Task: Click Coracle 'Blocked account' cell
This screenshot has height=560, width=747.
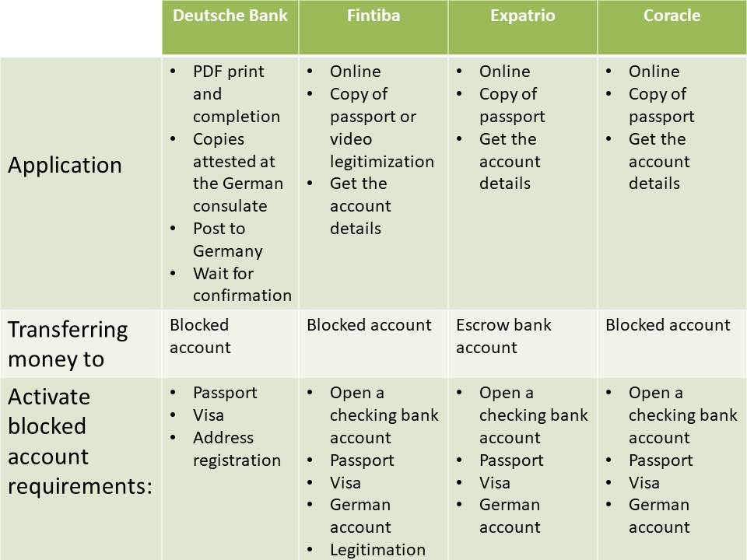Action: coord(668,325)
